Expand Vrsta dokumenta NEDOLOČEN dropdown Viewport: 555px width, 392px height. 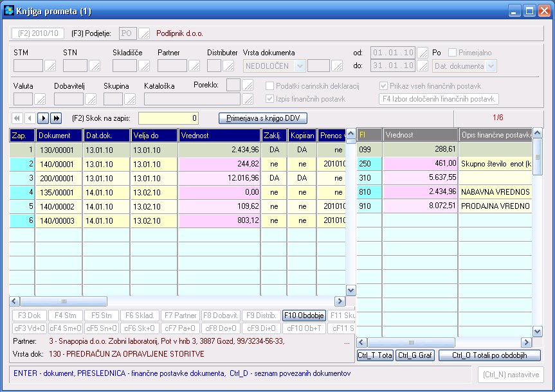(299, 65)
